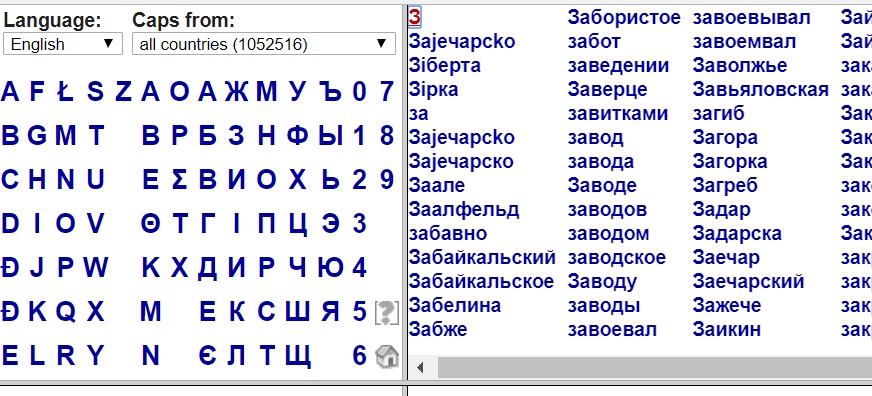This screenshot has height=396, width=872.
Task: Select the letter Ж in the alphabet grid
Action: [236, 92]
